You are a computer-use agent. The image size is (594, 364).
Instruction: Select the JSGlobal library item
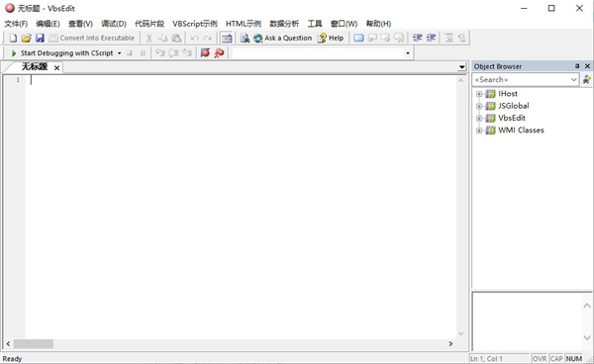[x=513, y=106]
